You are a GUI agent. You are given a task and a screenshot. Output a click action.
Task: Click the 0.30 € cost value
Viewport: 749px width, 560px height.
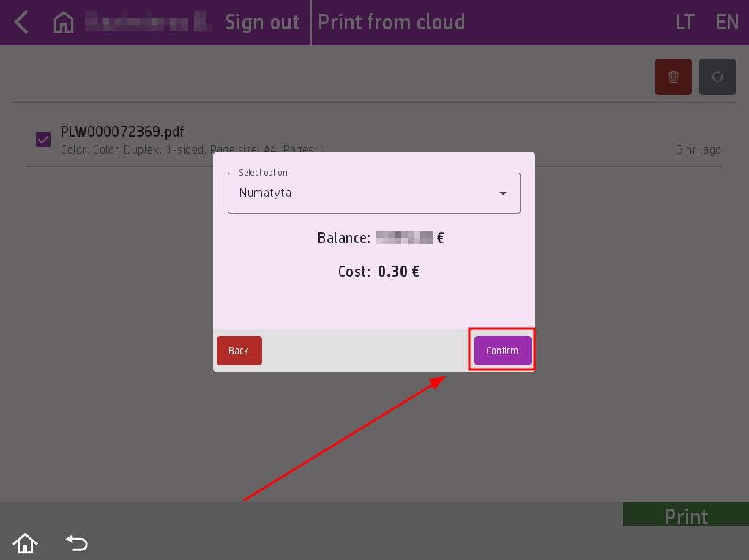click(398, 272)
